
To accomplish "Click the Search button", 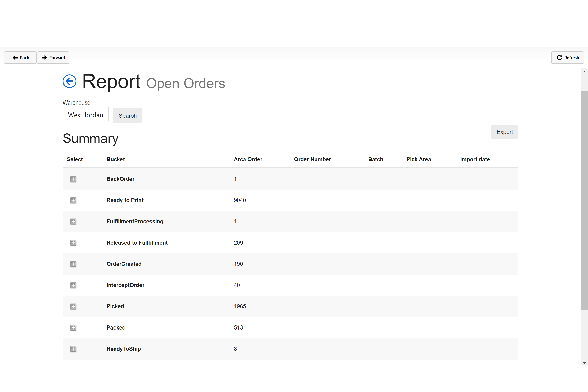I will [x=127, y=116].
